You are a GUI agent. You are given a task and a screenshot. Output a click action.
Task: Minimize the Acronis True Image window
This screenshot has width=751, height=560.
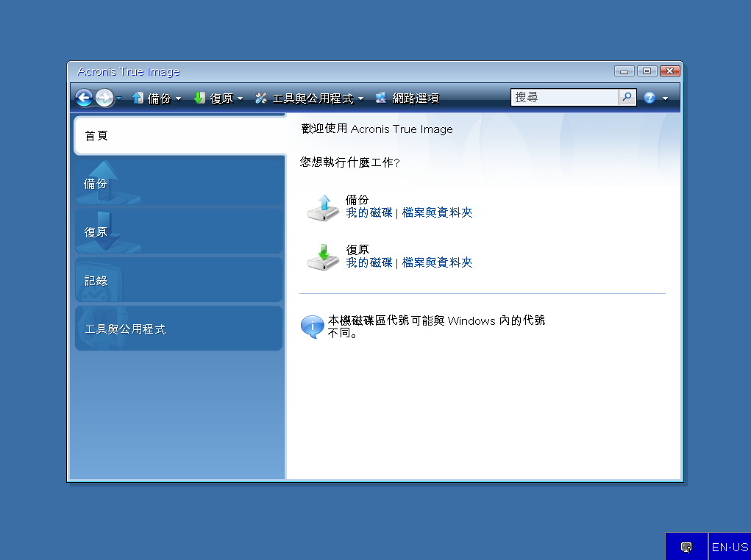coord(624,71)
